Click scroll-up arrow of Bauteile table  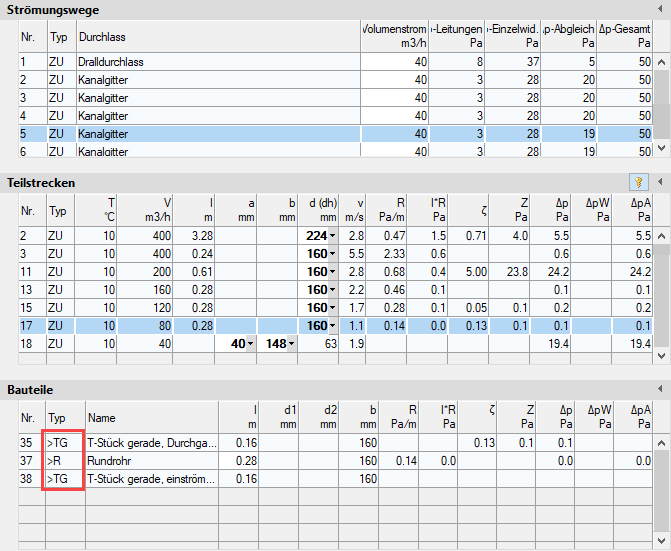[x=662, y=443]
